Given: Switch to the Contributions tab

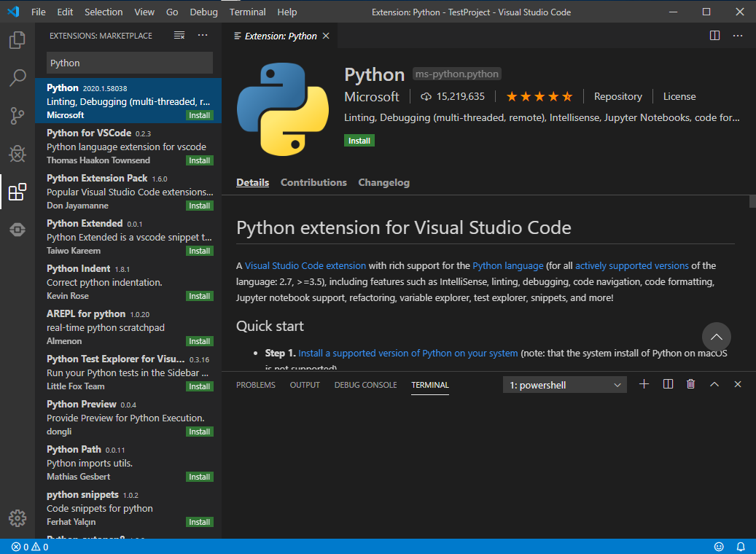Looking at the screenshot, I should 313,182.
